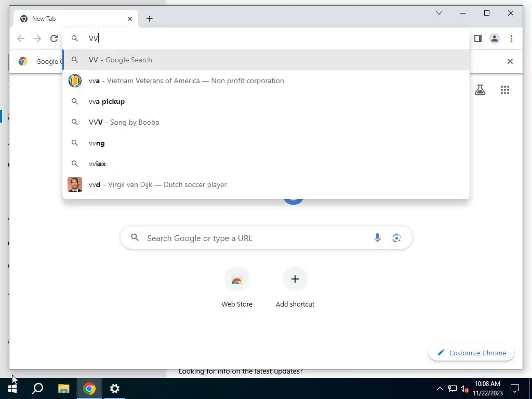The image size is (532, 399).
Task: Open the Google apps grid icon
Action: tap(504, 90)
